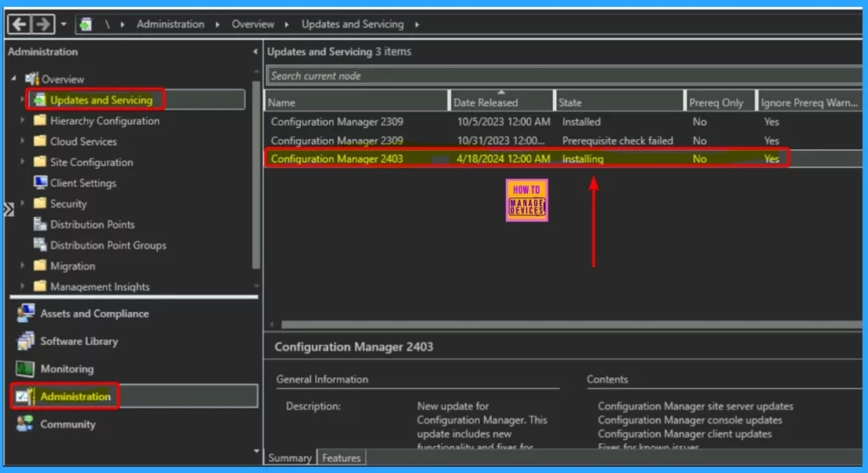Click the Installing state cell
Image resolution: width=868 pixels, height=473 pixels.
583,159
